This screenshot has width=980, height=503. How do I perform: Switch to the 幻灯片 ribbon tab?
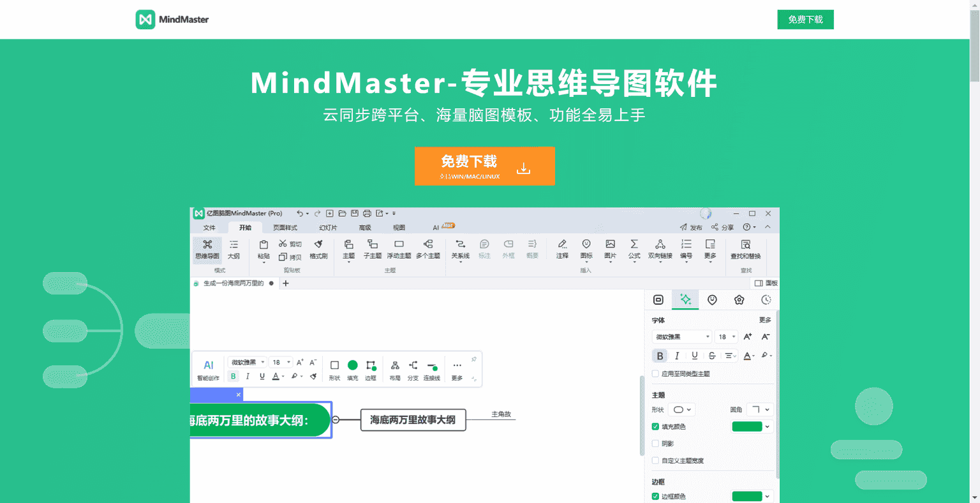click(328, 228)
